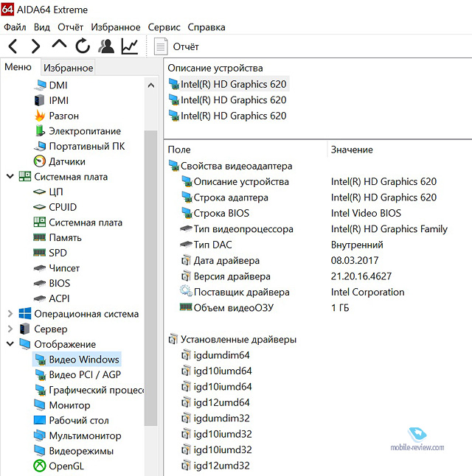
Task: Click the Значение column header
Action: pos(352,150)
